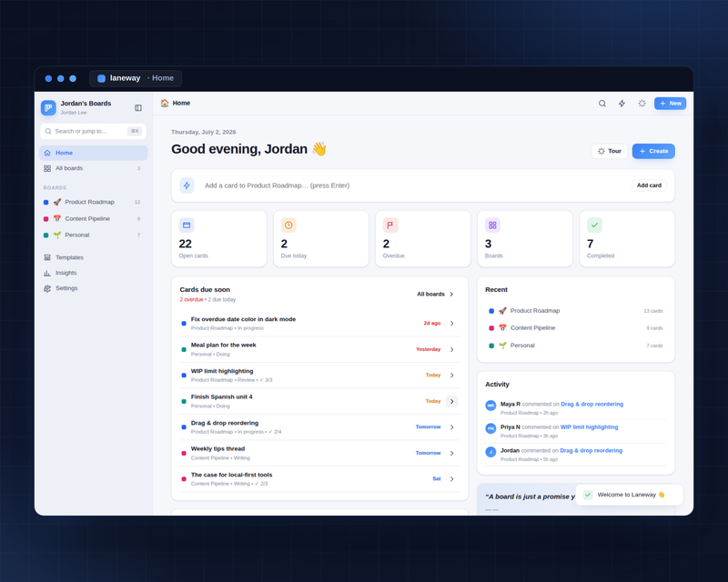This screenshot has width=728, height=582.
Task: Open Product Roadmap in Recent list
Action: coord(576,311)
